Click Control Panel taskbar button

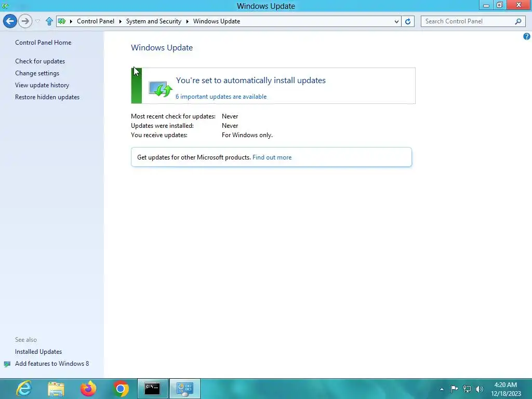185,389
